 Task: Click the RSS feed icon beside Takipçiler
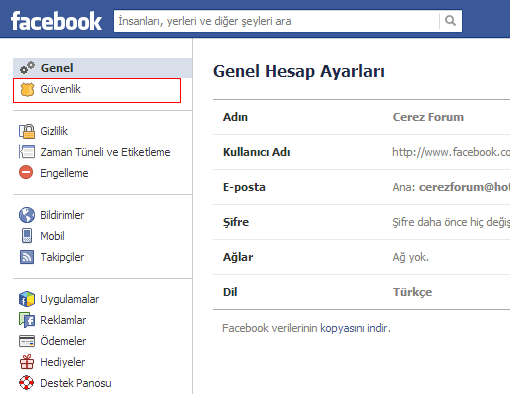tap(27, 257)
